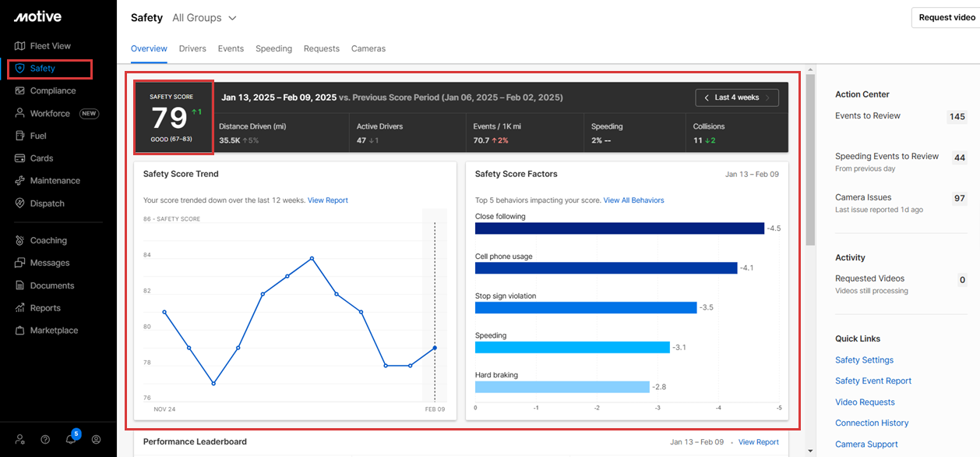Open the user profile avatar icon
Screen dimensions: 980x457
(96, 439)
